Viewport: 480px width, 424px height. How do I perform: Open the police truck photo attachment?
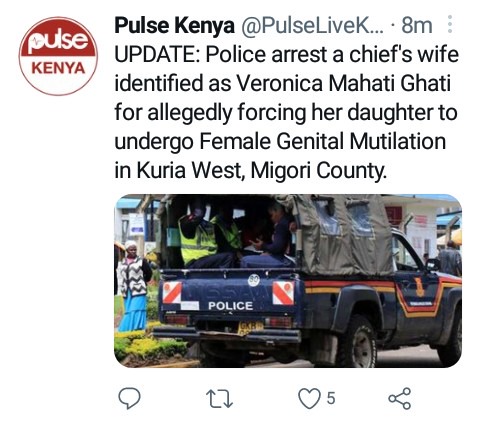point(288,281)
